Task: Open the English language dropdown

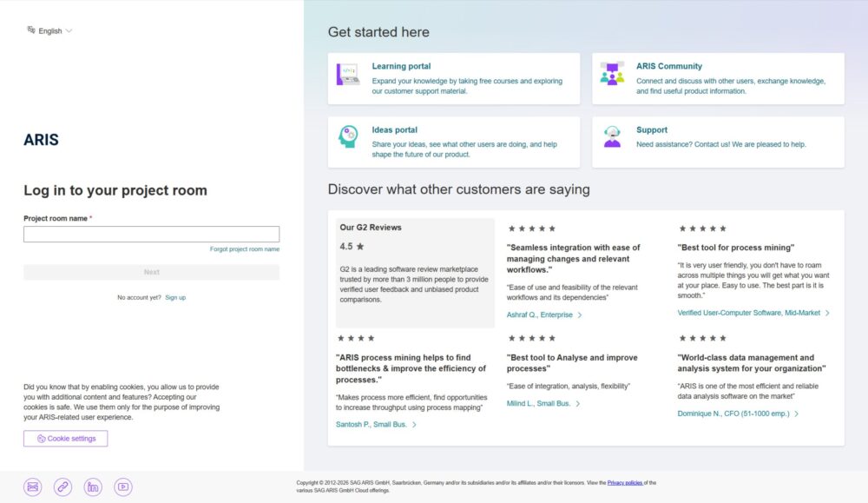Action: click(50, 30)
